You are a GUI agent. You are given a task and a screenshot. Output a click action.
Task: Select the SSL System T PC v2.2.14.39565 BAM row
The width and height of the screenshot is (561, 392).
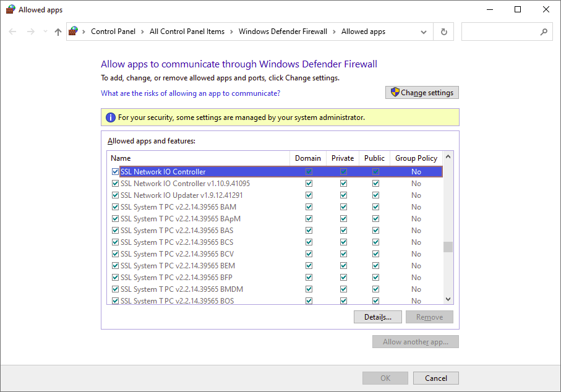pos(275,207)
